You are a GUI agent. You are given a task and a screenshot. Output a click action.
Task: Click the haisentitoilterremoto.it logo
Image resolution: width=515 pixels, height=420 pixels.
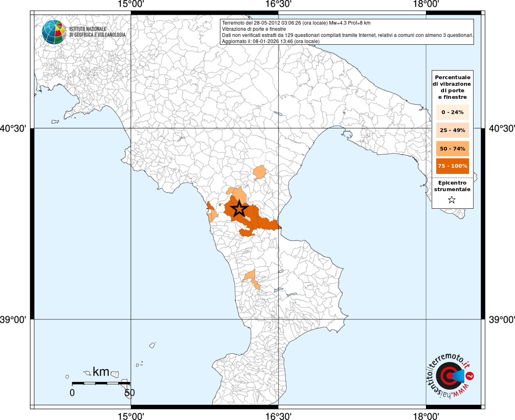pyautogui.click(x=450, y=375)
